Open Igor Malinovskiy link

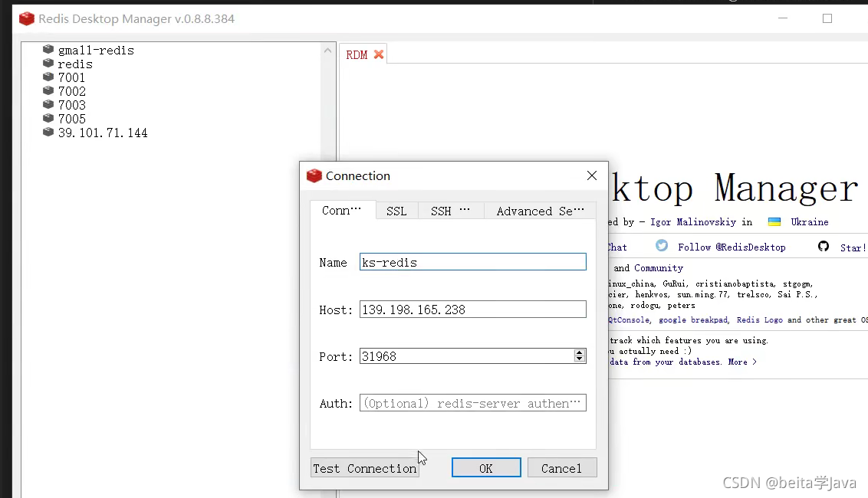693,222
